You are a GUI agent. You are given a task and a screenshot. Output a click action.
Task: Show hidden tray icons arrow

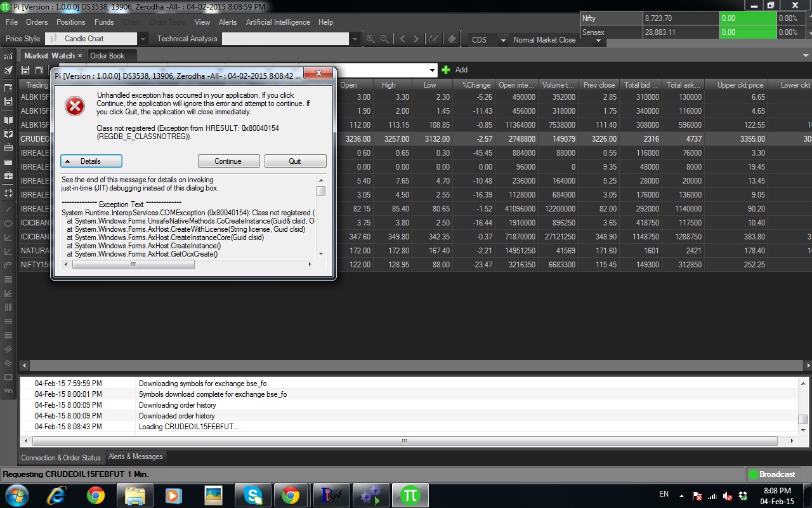682,495
